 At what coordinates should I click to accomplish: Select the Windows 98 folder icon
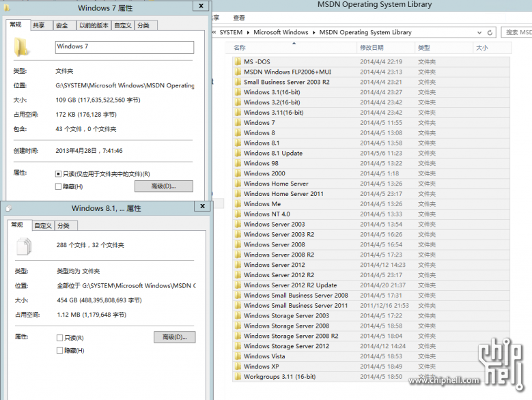pyautogui.click(x=238, y=163)
